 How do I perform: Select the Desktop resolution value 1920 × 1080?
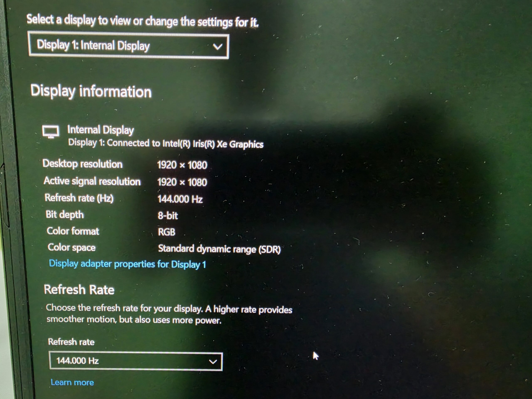coord(182,165)
